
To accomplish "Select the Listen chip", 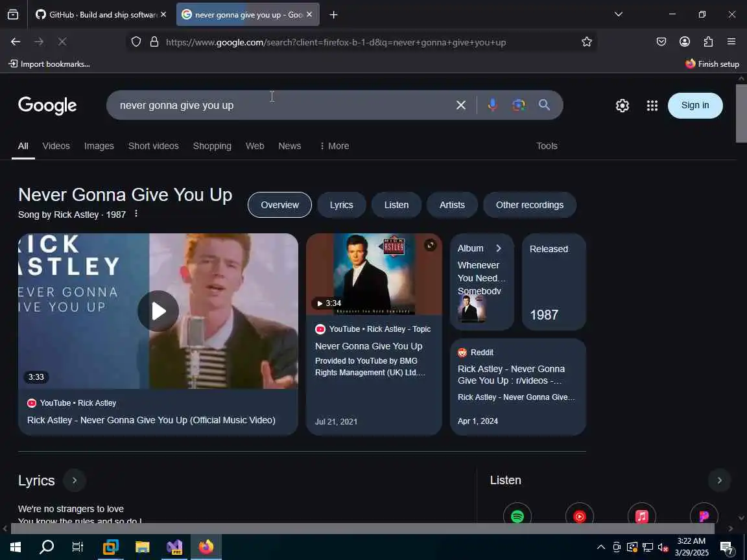I will [396, 205].
